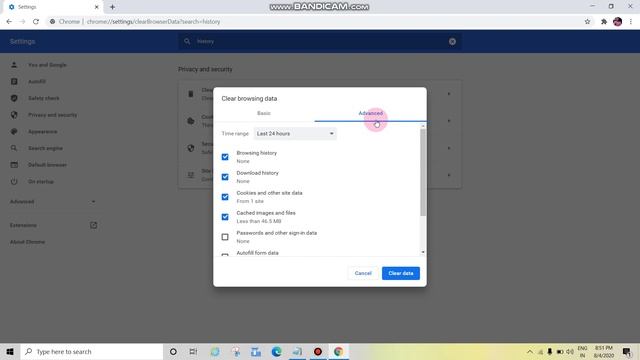Open the notification center icon
This screenshot has width=640, height=360.
(627, 351)
